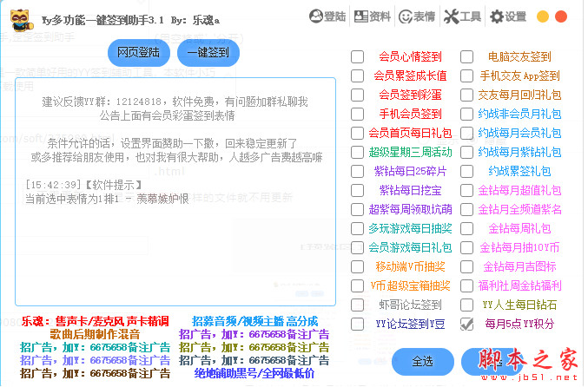Enable 会员累签成长值 checkbox
Image resolution: width=588 pixels, height=387 pixels.
coord(357,76)
